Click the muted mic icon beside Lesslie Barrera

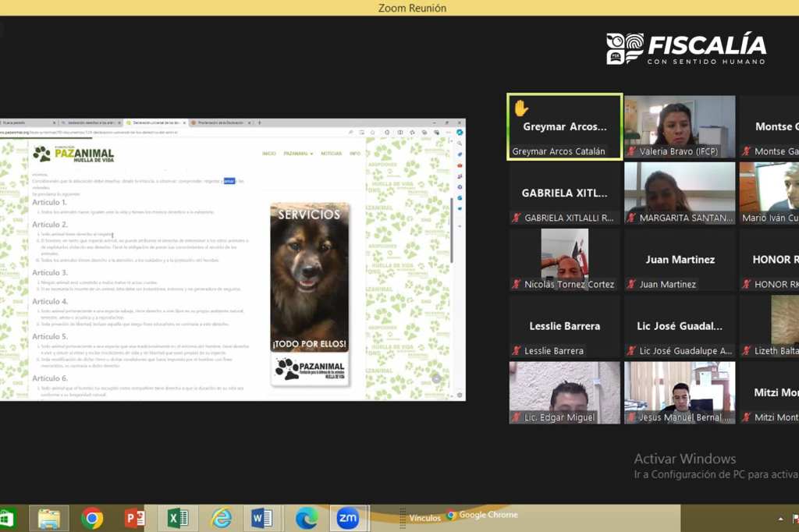pyautogui.click(x=516, y=351)
